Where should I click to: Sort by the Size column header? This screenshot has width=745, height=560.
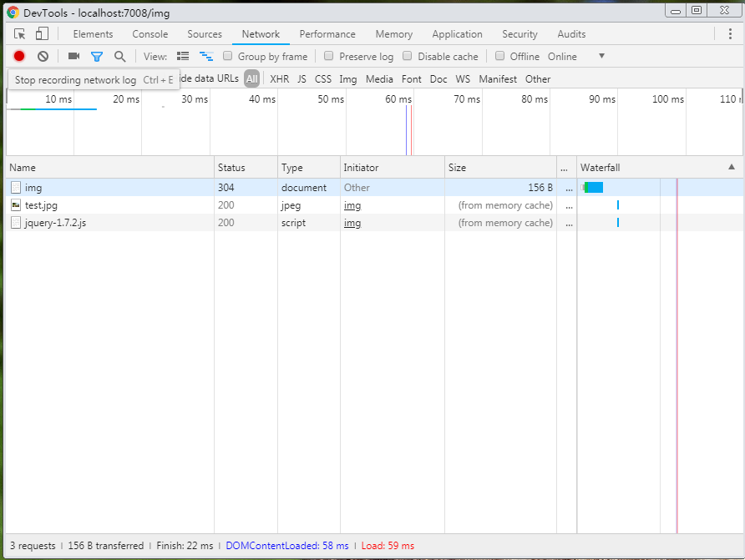pos(501,168)
